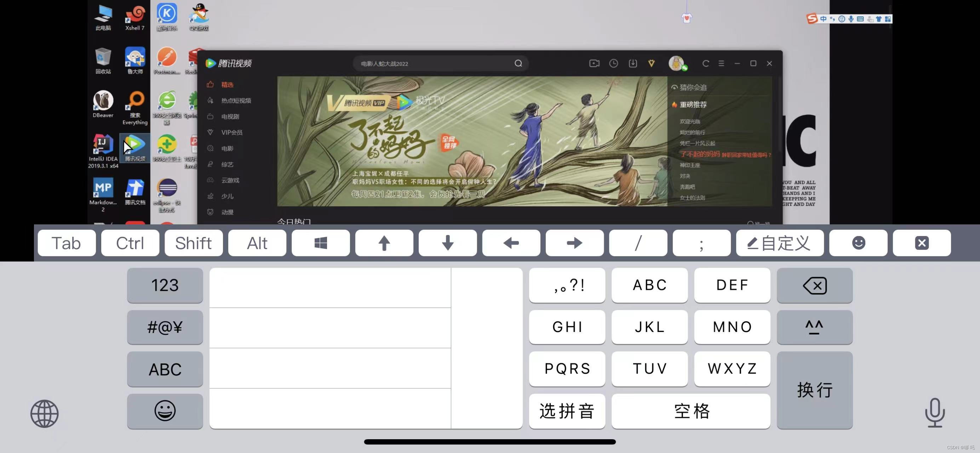Toggle the Alt modifier key

coord(257,243)
